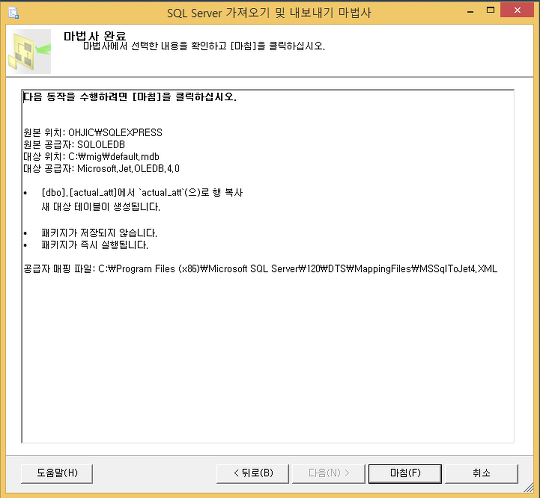
Task: Cancel the wizard with 취소 button
Action: 481,473
